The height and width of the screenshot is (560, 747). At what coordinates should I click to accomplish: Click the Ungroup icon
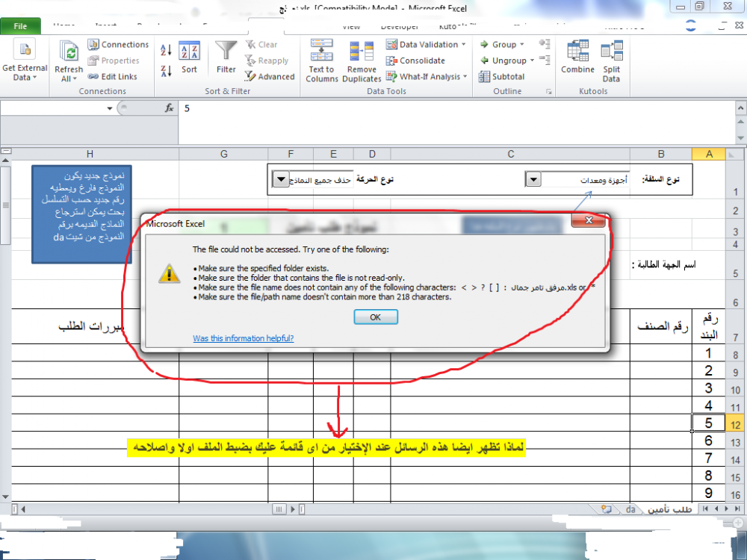coord(485,60)
